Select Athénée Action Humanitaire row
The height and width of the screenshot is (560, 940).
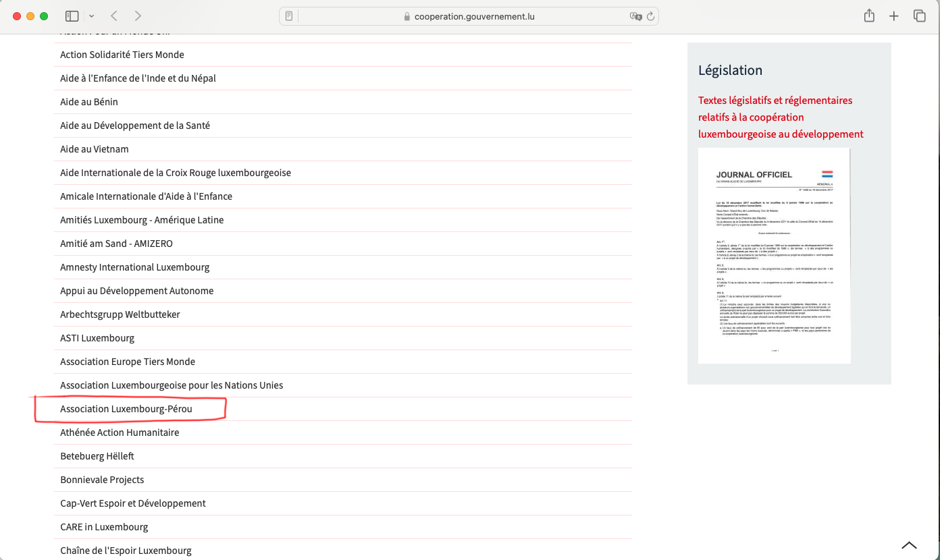(343, 432)
